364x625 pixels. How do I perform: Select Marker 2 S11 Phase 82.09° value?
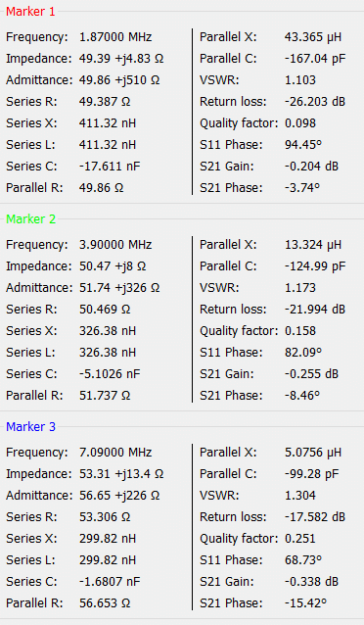302,353
